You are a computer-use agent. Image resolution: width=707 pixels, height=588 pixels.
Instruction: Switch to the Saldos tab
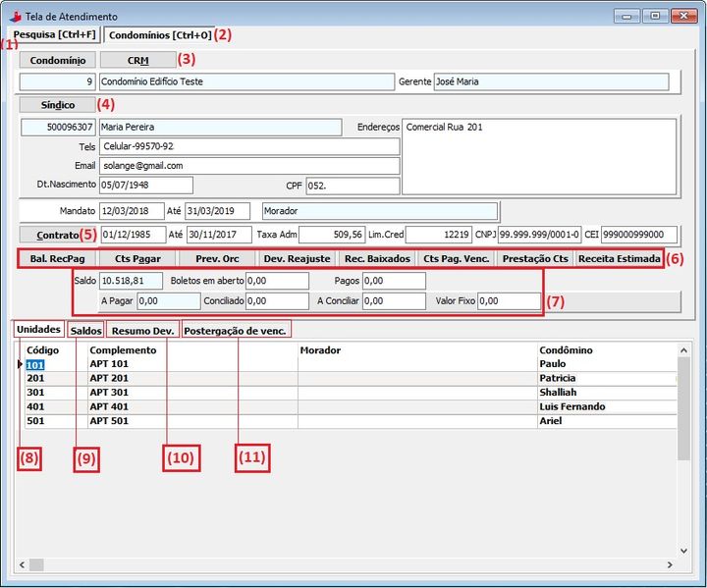coord(85,331)
